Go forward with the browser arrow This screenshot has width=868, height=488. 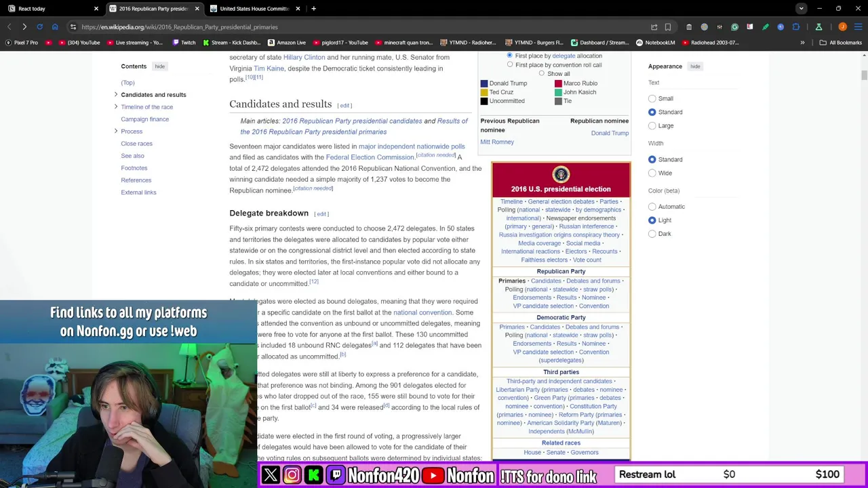pyautogui.click(x=24, y=27)
